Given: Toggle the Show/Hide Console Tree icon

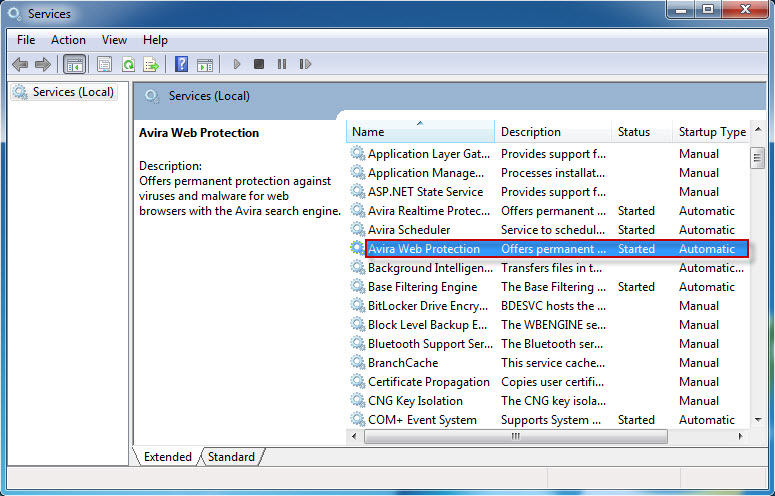Looking at the screenshot, I should [x=75, y=64].
